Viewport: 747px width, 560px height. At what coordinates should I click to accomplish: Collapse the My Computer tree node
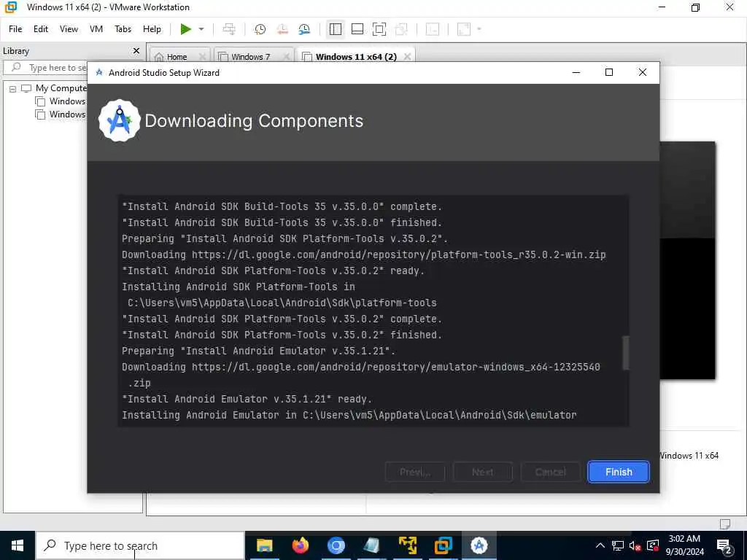tap(13, 88)
